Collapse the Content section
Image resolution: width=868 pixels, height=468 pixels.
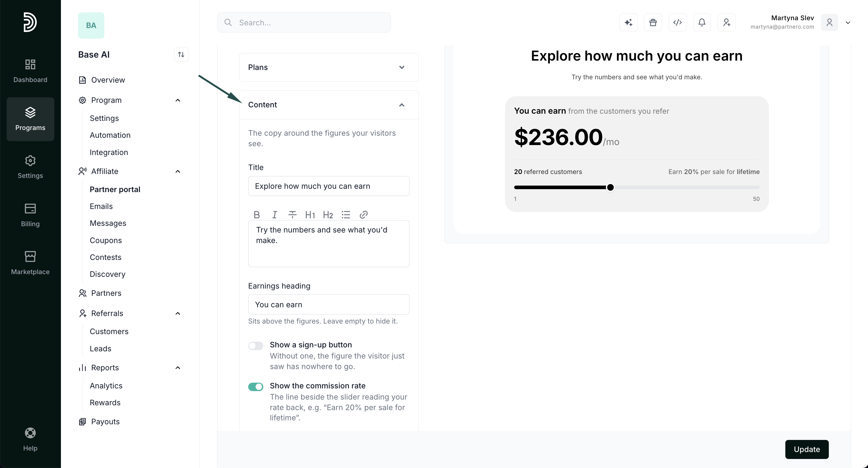point(328,105)
